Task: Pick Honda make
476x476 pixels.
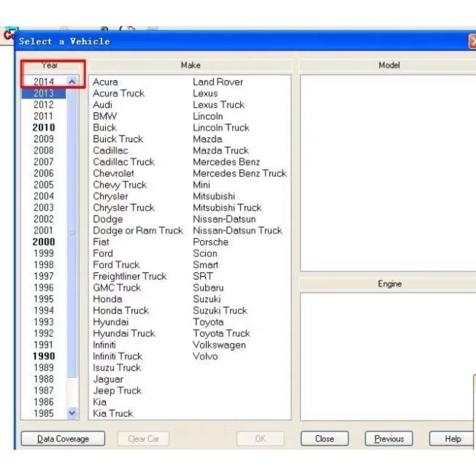Action: click(108, 299)
